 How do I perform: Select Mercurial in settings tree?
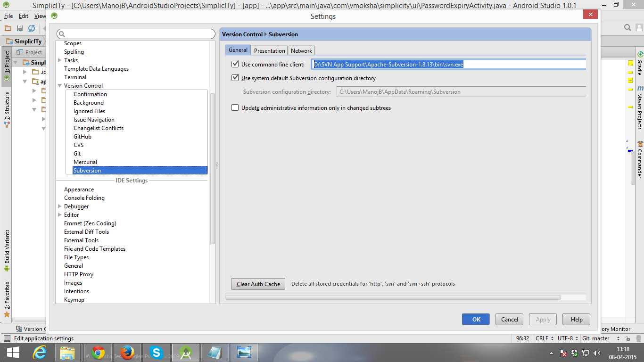click(85, 162)
